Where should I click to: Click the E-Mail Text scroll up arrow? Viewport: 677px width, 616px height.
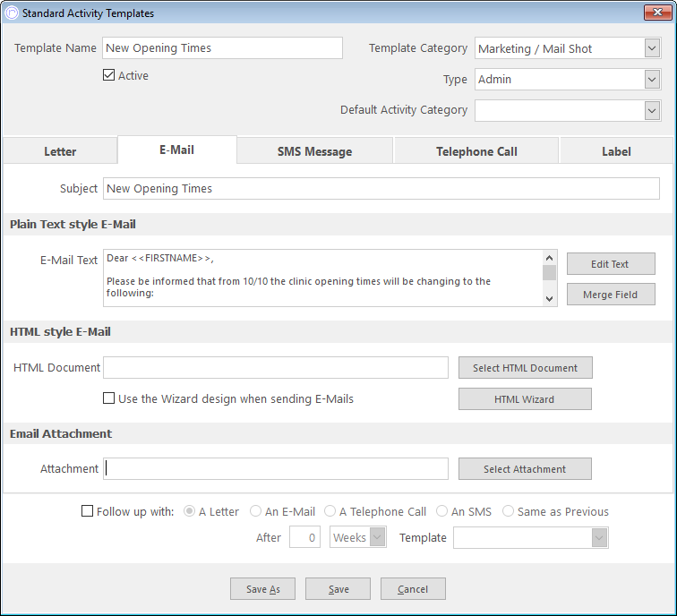point(549,258)
